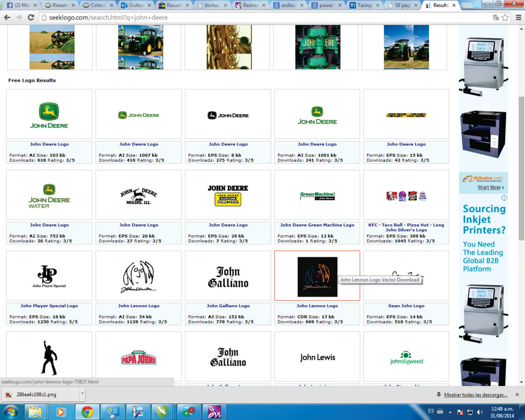This screenshot has width=525, height=420.
Task: Click 'John Player Special Logo' link
Action: [x=49, y=306]
